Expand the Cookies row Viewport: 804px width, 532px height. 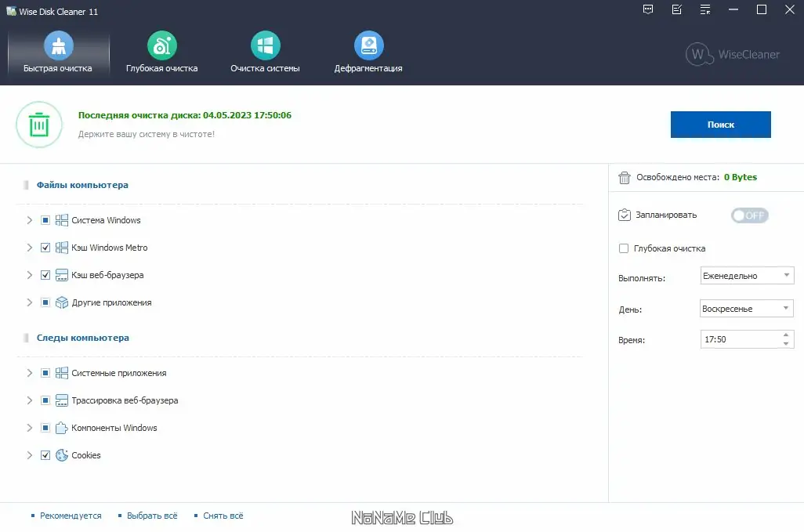tap(29, 455)
